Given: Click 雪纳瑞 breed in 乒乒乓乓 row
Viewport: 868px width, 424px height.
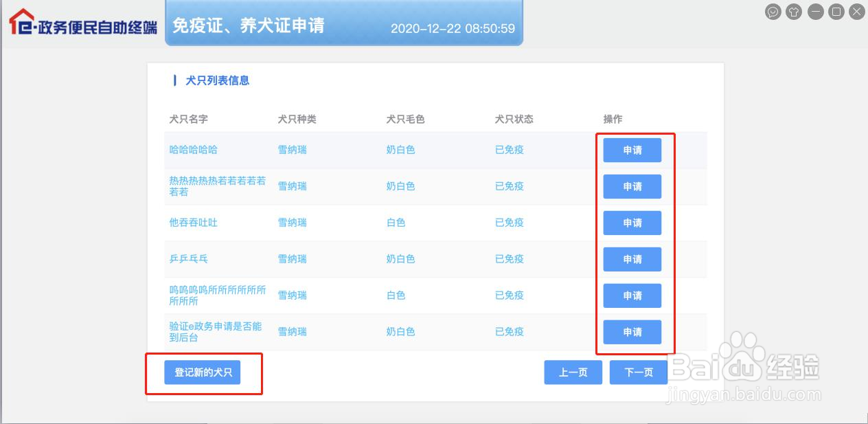Looking at the screenshot, I should tap(293, 259).
